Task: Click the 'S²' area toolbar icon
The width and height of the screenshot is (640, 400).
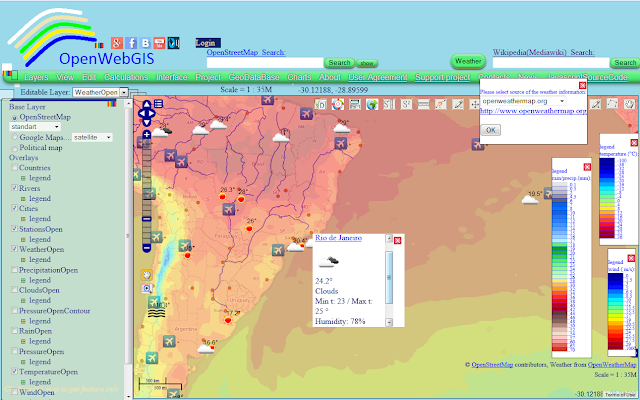Action: pyautogui.click(x=406, y=104)
